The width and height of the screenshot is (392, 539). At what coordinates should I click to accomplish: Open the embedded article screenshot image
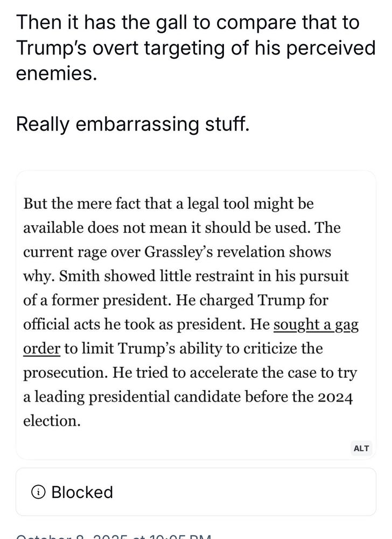196,315
